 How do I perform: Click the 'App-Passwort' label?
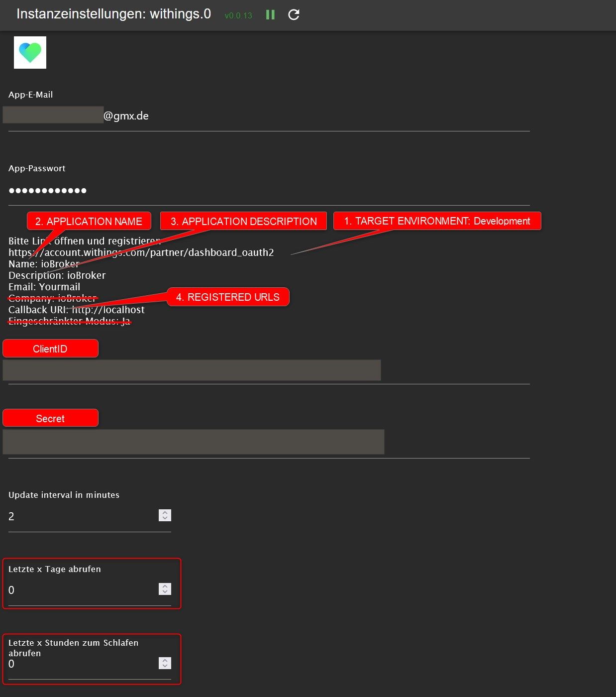pos(37,168)
